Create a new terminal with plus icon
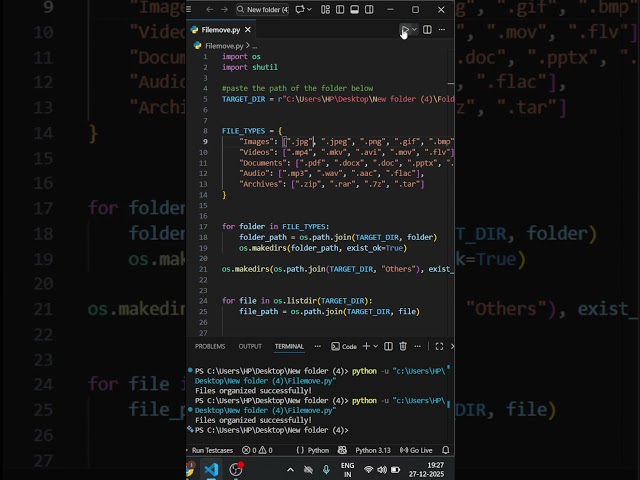Screen dimensions: 640x480 [x=366, y=346]
